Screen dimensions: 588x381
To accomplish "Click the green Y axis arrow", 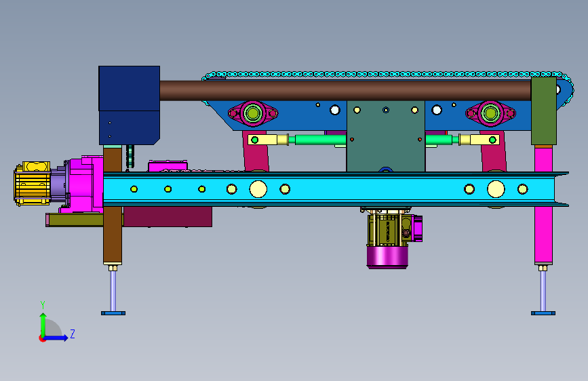I will point(43,324).
